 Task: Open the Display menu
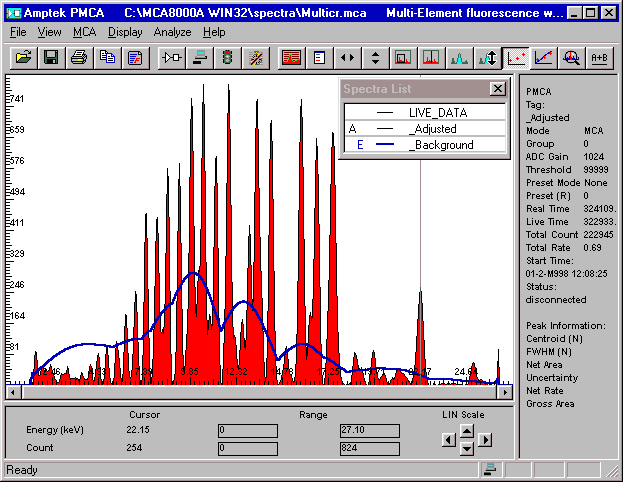point(125,32)
